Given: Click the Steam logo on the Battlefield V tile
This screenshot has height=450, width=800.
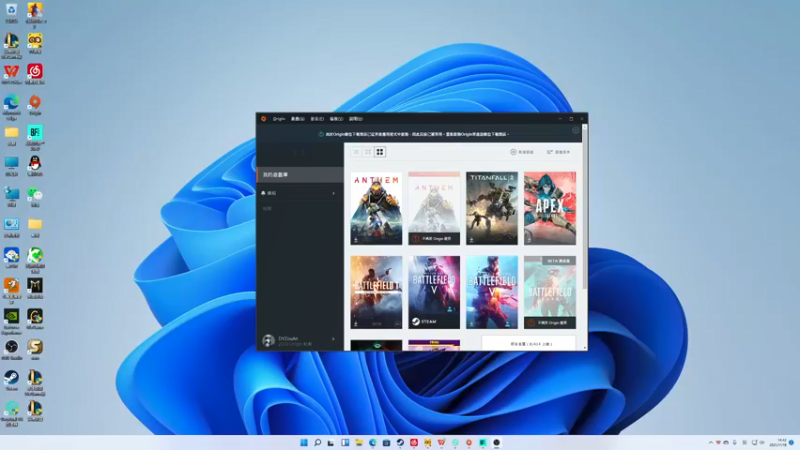Looking at the screenshot, I should (416, 321).
